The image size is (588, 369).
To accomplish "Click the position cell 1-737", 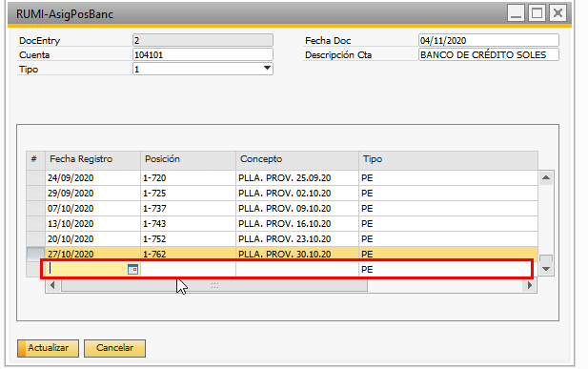I will (188, 208).
